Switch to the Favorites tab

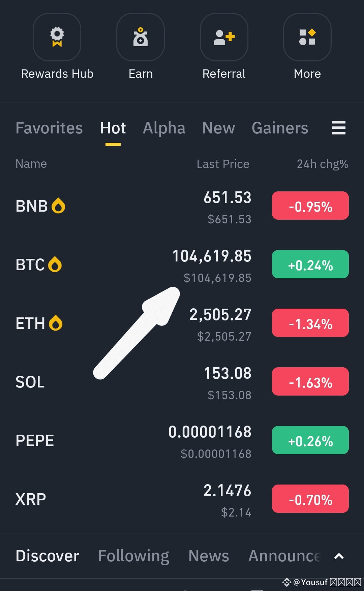tap(49, 128)
